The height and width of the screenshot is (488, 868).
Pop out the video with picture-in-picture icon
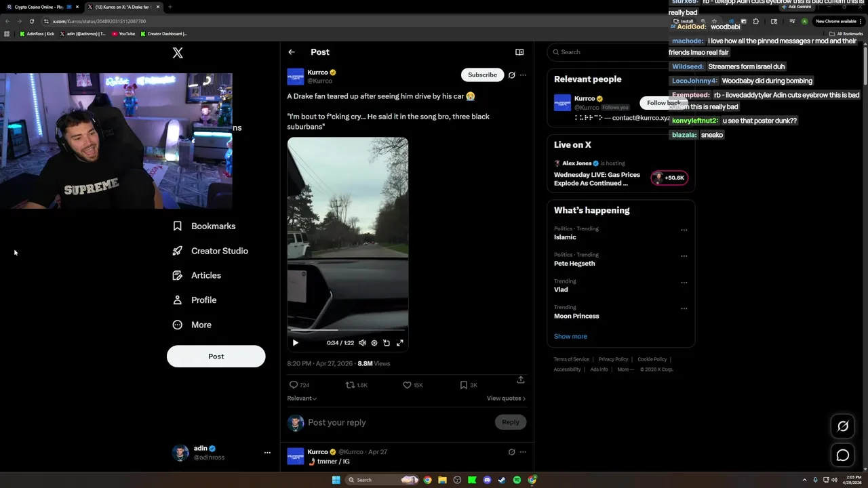(387, 343)
